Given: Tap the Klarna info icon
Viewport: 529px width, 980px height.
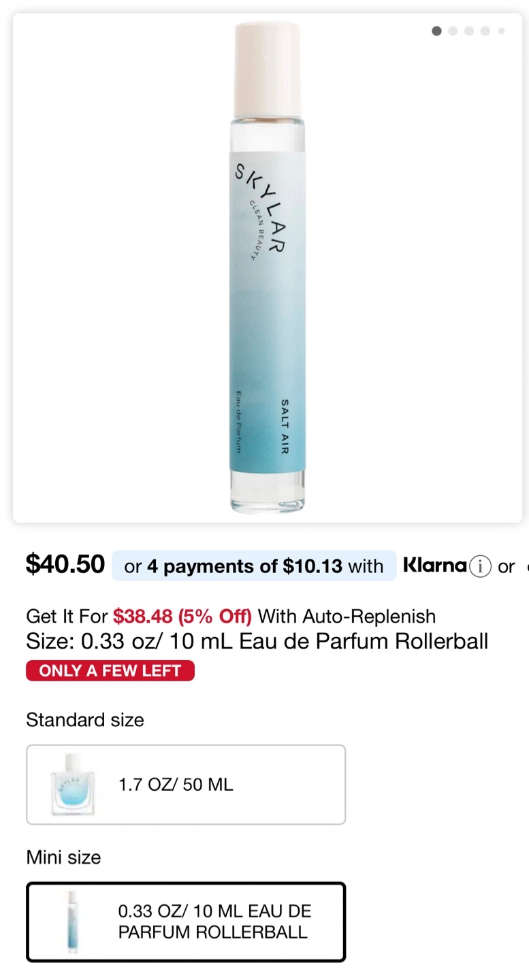Looking at the screenshot, I should [x=480, y=566].
